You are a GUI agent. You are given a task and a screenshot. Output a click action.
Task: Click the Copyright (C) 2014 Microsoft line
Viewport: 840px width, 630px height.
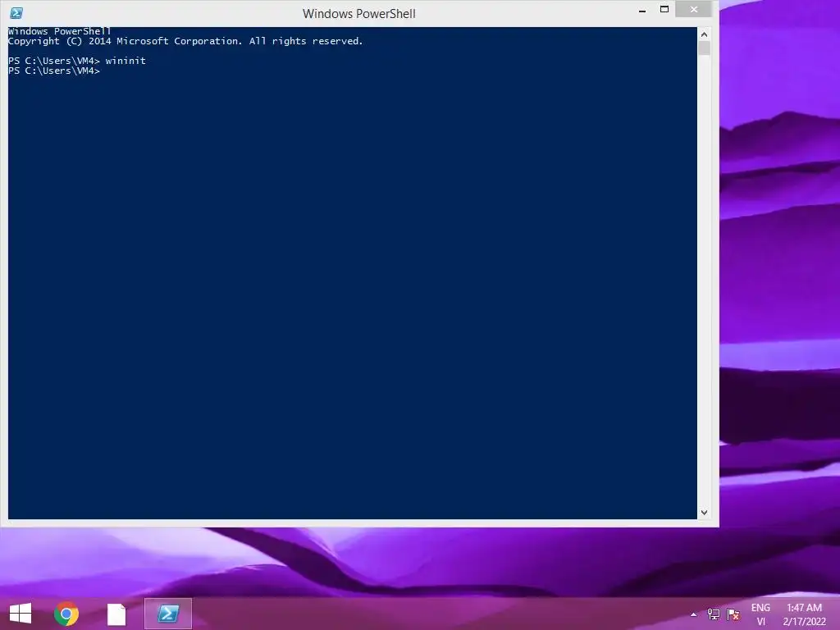[185, 41]
